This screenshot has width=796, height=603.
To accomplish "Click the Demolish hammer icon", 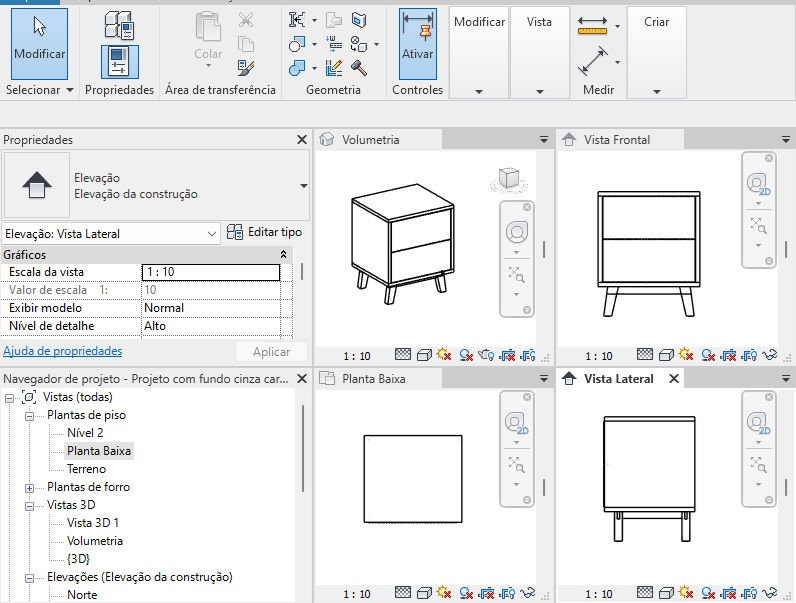I will 358,68.
